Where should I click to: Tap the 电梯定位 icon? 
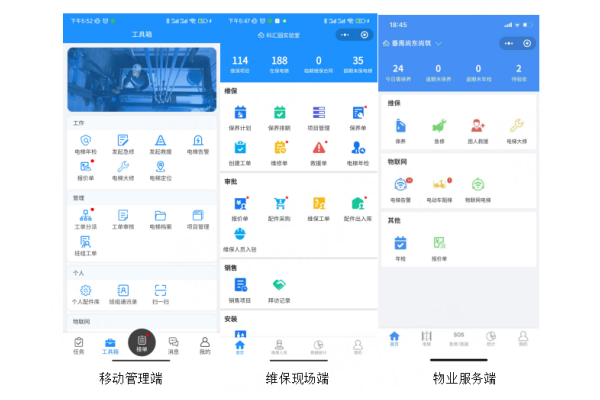coord(160,167)
